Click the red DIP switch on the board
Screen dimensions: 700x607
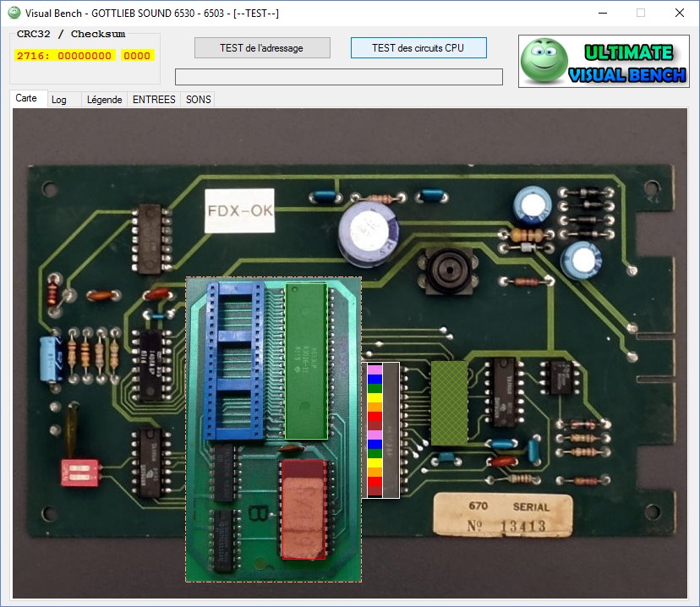coord(80,473)
